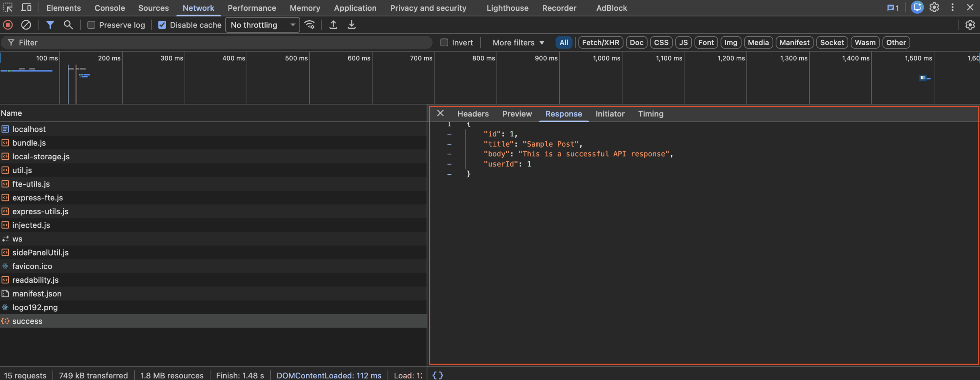
Task: Open DevTools three-dot customize menu
Action: [952, 8]
